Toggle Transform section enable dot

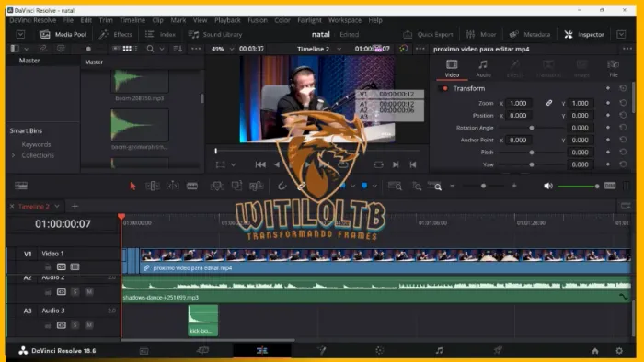tap(444, 88)
